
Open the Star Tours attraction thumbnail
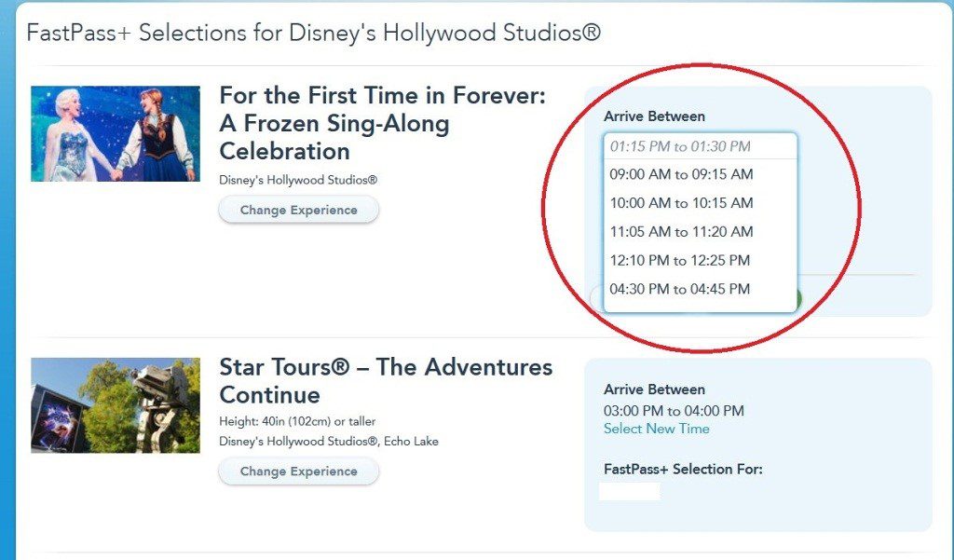pos(116,405)
